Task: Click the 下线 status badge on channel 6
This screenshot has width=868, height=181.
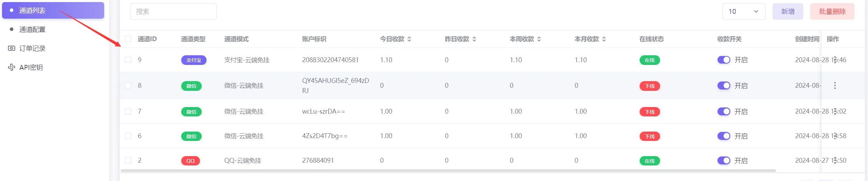Action: point(649,136)
